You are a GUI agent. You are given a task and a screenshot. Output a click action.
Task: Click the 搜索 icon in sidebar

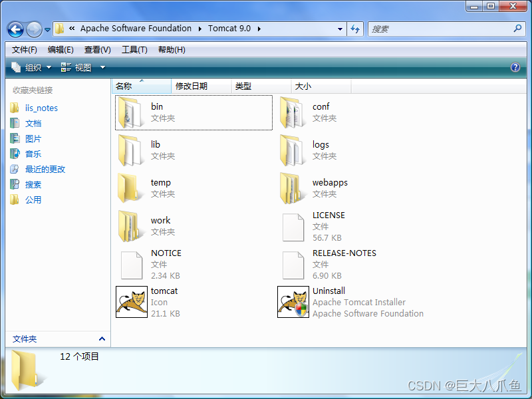click(x=14, y=184)
